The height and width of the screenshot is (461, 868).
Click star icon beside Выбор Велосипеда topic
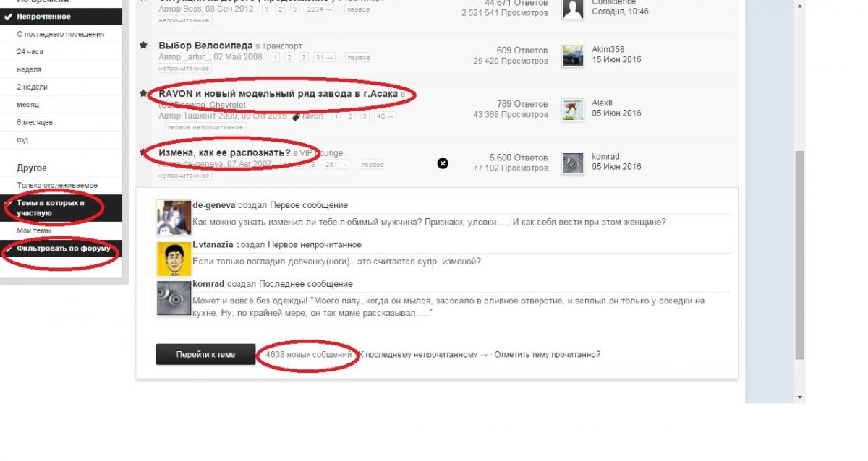point(143,46)
